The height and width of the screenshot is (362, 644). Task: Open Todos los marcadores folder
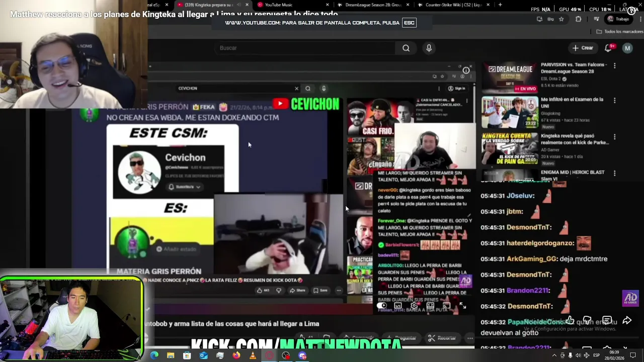pos(620,31)
